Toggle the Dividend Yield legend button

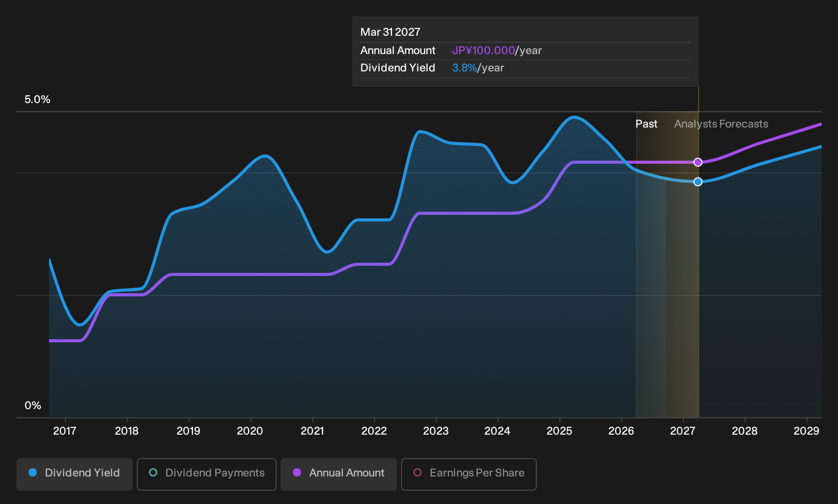(75, 474)
